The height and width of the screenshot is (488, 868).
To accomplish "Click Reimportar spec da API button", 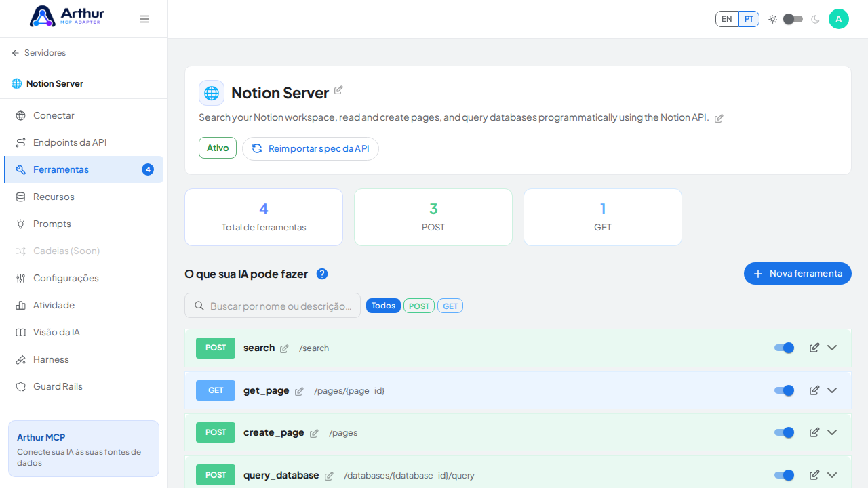I will pos(311,148).
